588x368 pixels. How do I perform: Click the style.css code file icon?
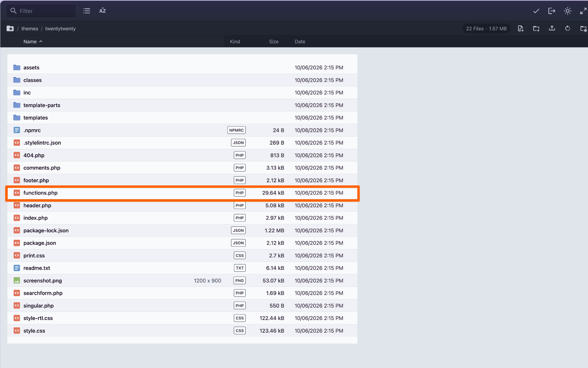17,331
